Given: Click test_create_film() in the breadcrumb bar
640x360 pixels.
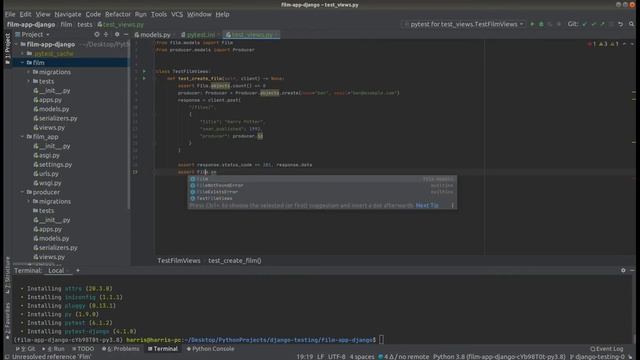Looking at the screenshot, I should pos(235,260).
